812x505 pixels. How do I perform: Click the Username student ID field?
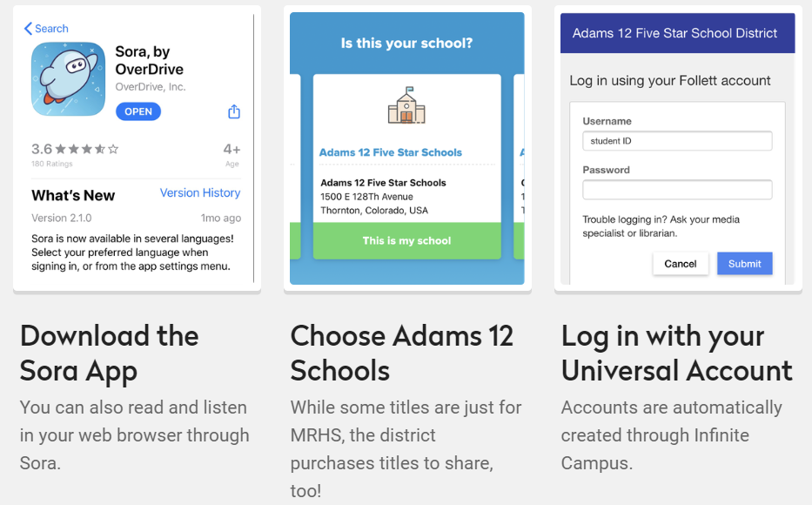coord(677,141)
